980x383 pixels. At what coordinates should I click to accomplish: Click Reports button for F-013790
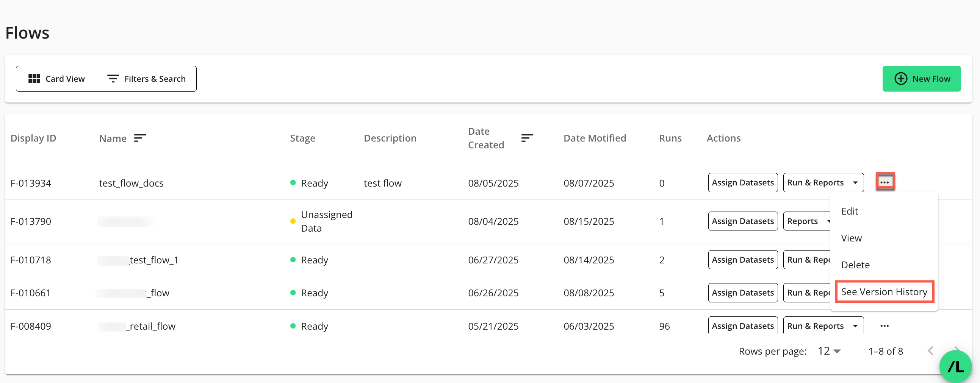coord(802,221)
